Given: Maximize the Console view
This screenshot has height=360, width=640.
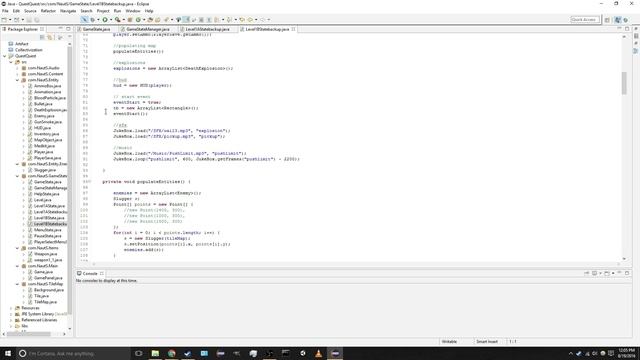Looking at the screenshot, I should click(x=627, y=273).
